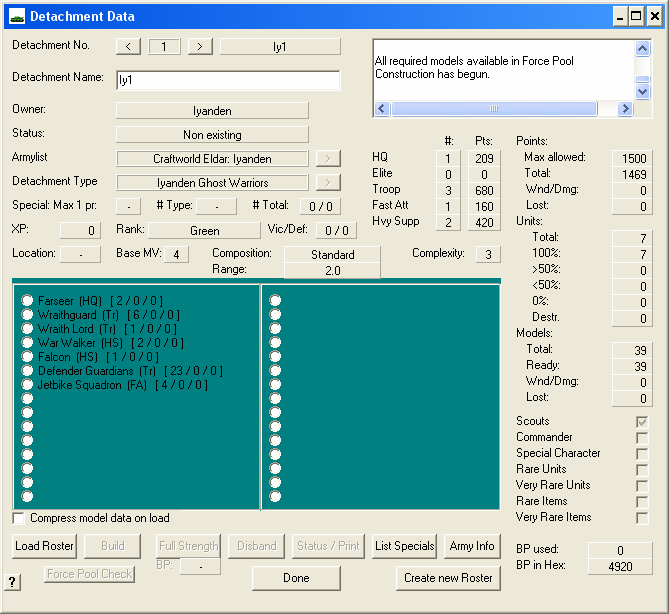
Task: Click the question mark help button
Action: (12, 582)
